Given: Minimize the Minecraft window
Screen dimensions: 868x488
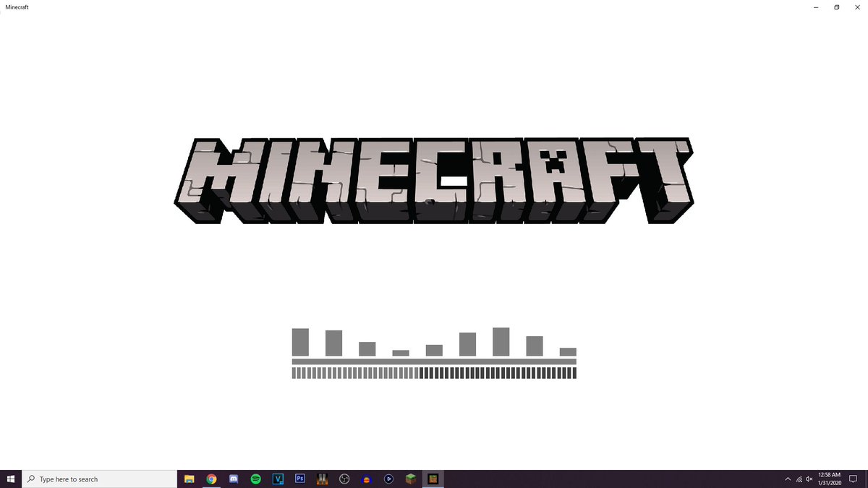Looking at the screenshot, I should click(815, 7).
